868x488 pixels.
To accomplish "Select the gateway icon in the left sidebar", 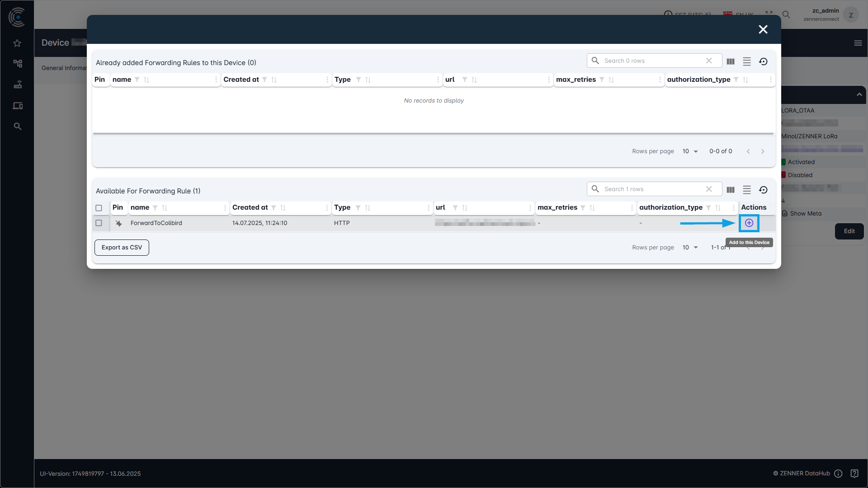I will tap(17, 84).
